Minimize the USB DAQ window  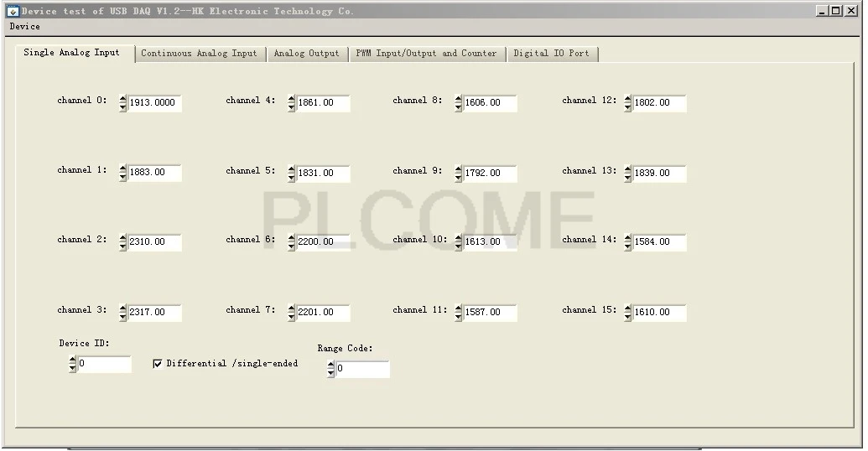[x=822, y=11]
